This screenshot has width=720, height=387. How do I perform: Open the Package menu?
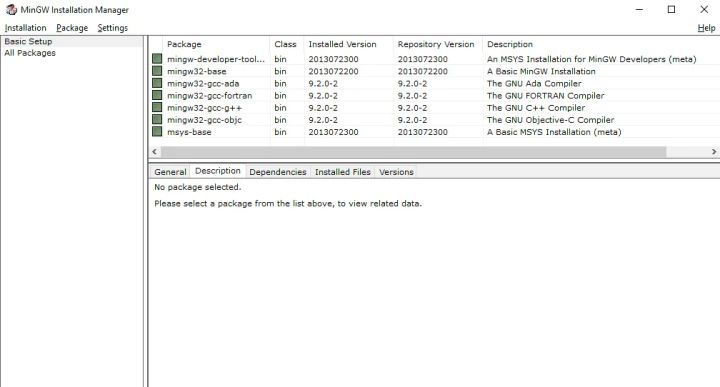click(x=72, y=28)
